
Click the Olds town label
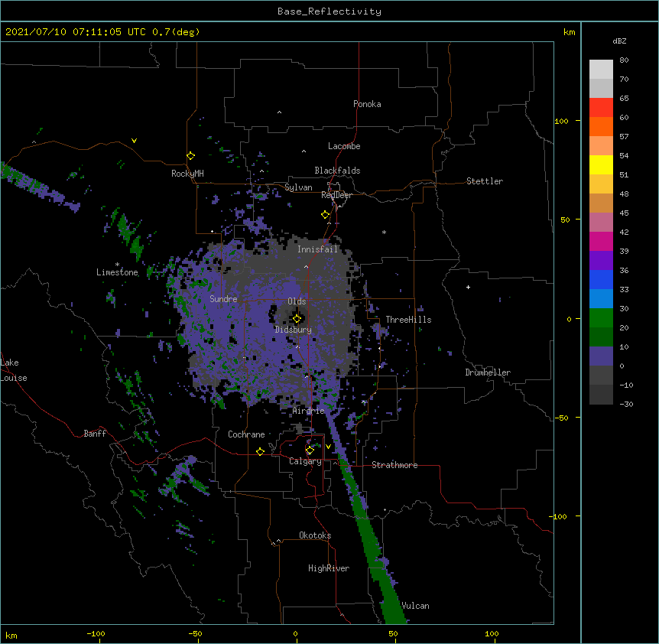coord(297,301)
